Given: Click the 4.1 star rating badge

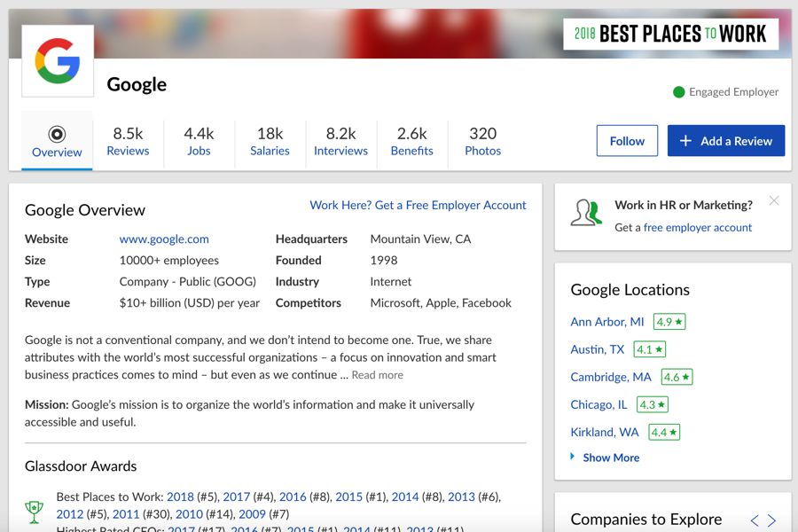Looking at the screenshot, I should [650, 349].
